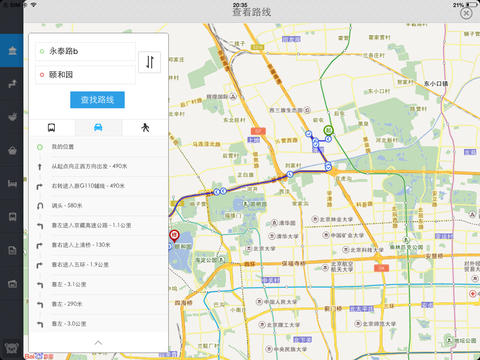Select step 靠左进入京藏高速公路 - 1.1公里
The width and height of the screenshot is (480, 360).
point(98,225)
